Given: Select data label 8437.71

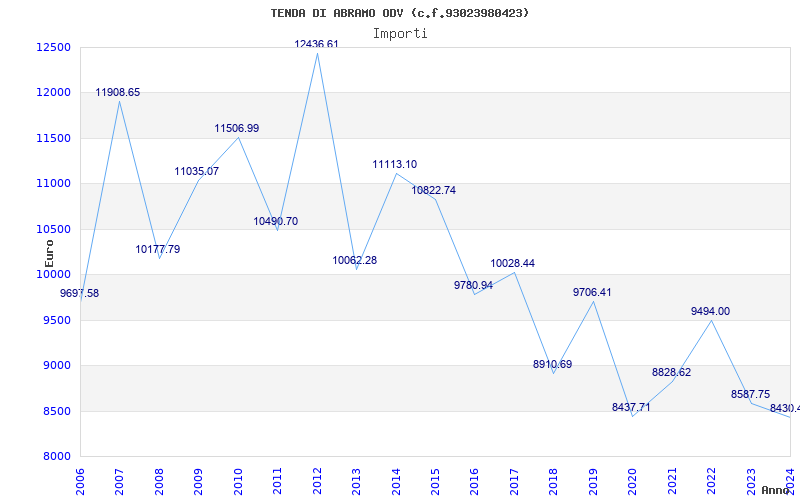Looking at the screenshot, I should tap(631, 407).
